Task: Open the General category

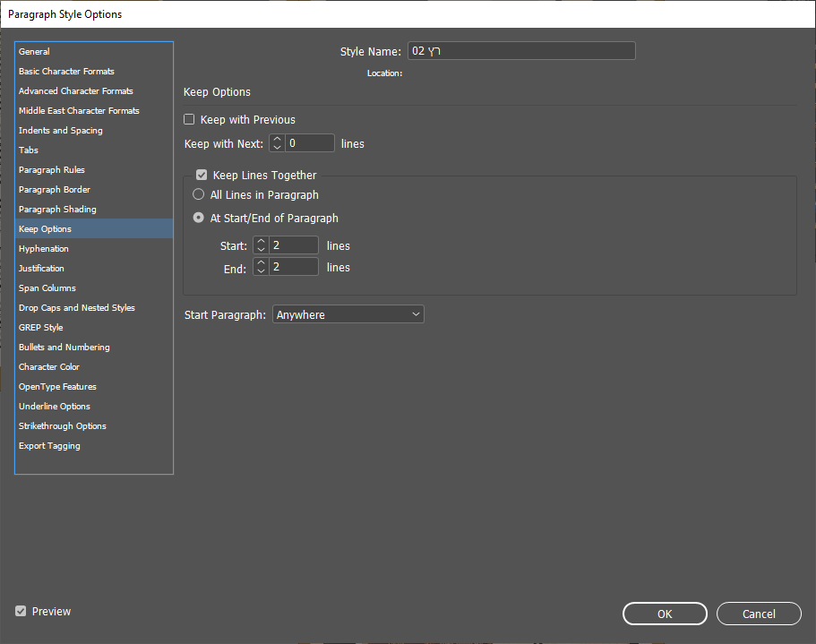Action: (x=94, y=51)
